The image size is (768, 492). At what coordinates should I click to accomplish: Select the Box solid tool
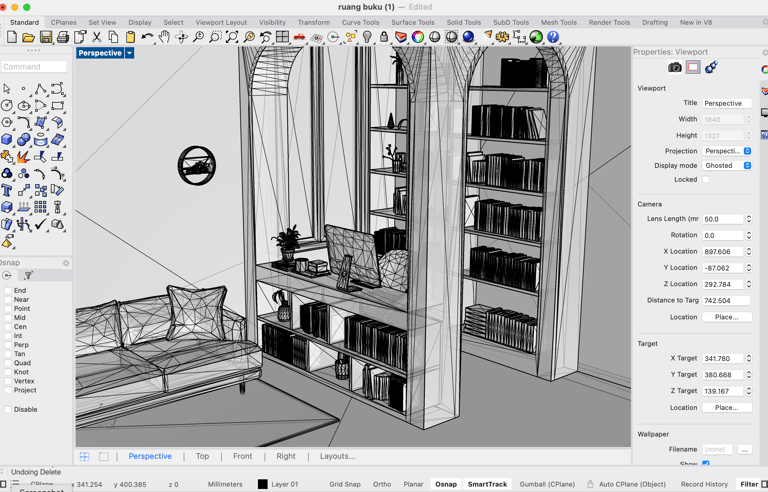click(x=7, y=140)
